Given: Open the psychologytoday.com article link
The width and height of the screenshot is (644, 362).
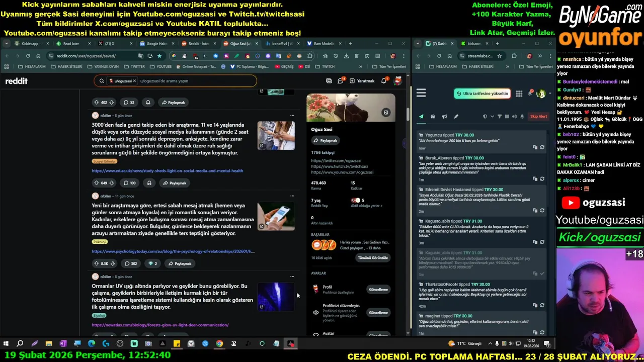Looking at the screenshot, I should click(x=173, y=251).
